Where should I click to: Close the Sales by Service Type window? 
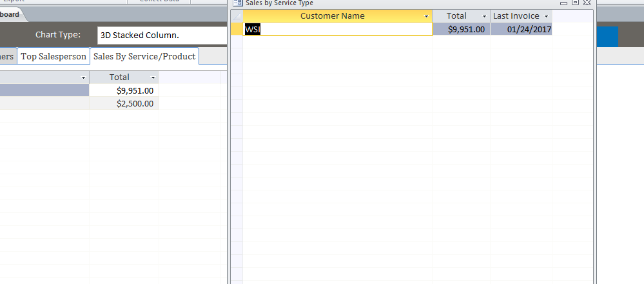(x=587, y=3)
